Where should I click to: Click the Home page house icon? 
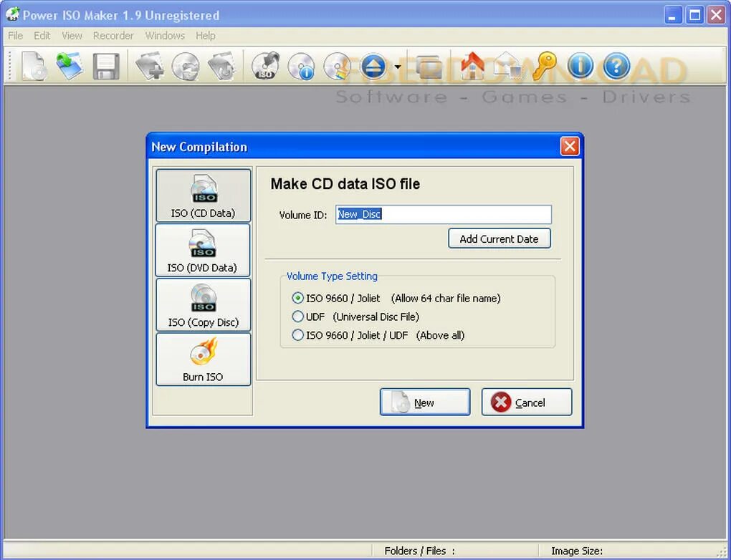pos(472,66)
